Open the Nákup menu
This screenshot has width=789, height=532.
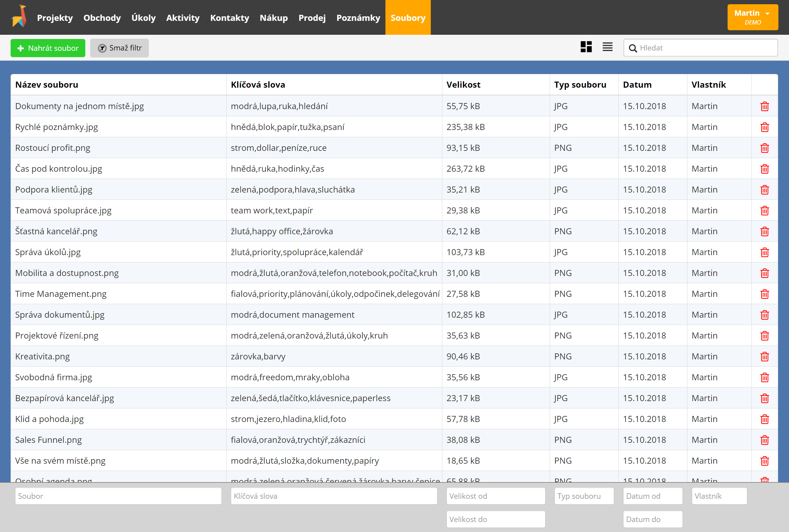pyautogui.click(x=273, y=18)
